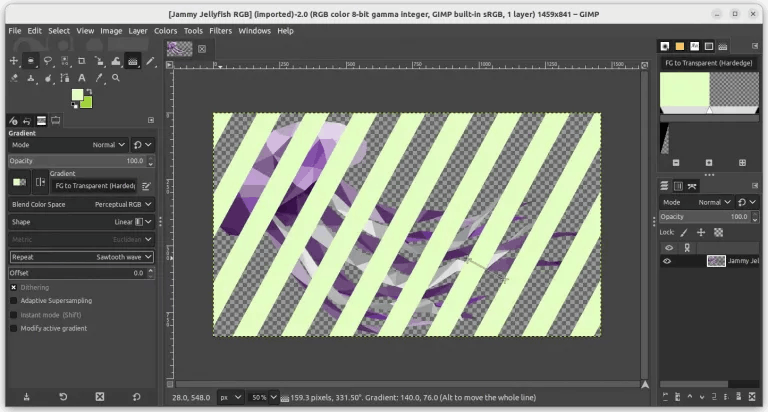Click the foreground color swatch

coord(77,94)
